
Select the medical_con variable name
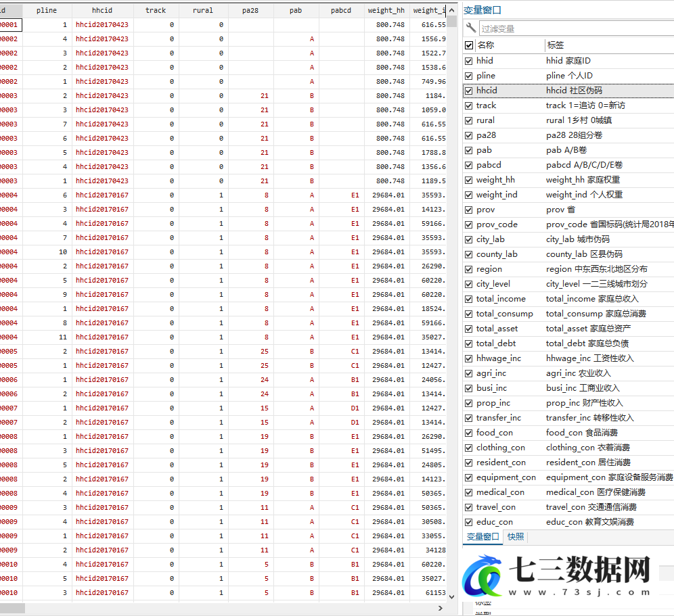[x=500, y=492]
